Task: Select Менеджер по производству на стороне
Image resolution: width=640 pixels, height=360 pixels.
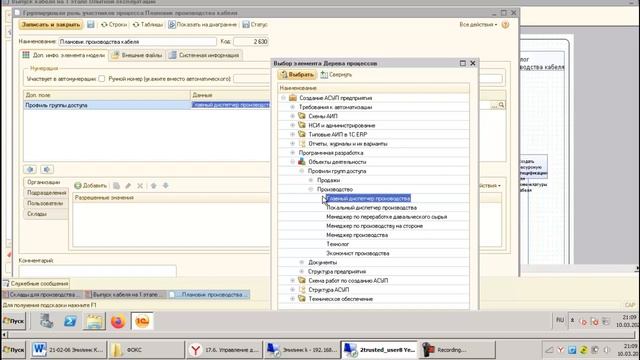Action: pos(374,226)
